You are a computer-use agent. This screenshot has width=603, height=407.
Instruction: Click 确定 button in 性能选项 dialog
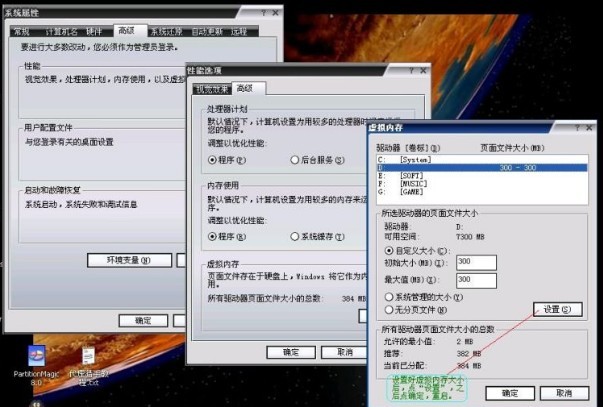click(x=291, y=352)
